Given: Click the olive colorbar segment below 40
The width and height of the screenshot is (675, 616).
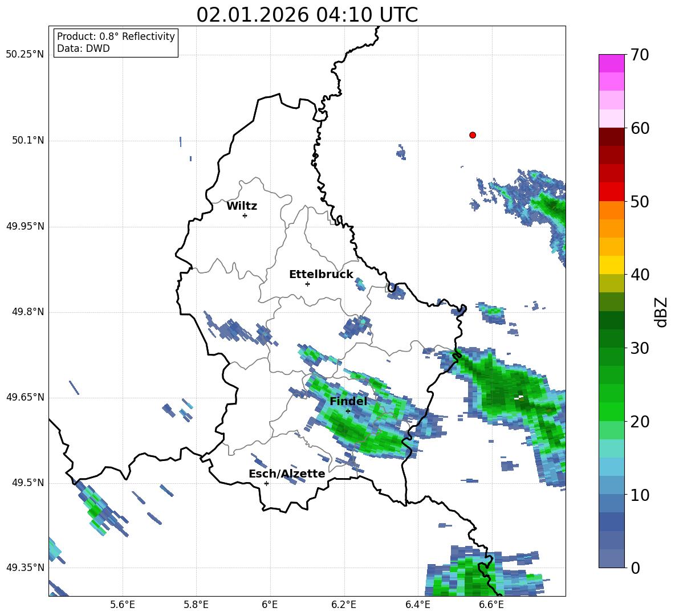Looking at the screenshot, I should coord(611,283).
